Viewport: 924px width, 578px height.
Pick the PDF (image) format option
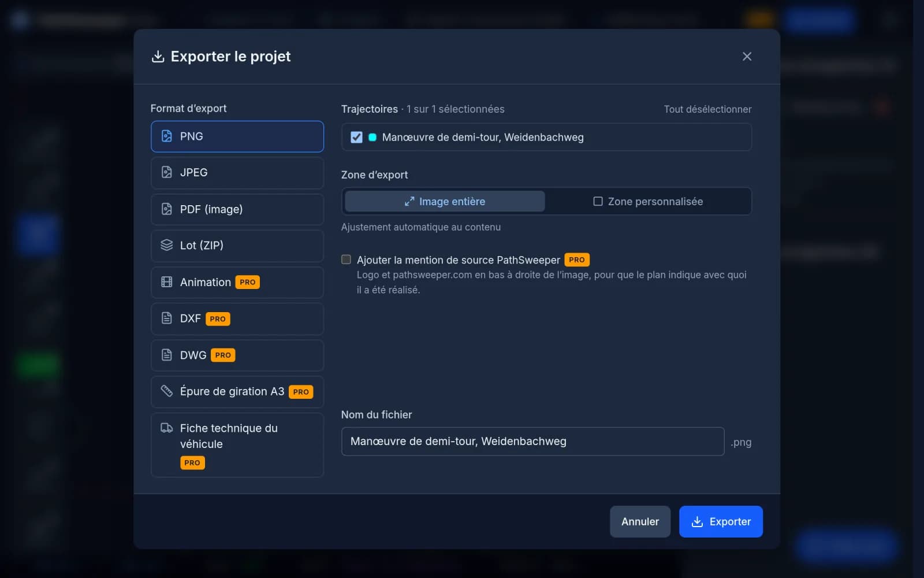pos(237,209)
